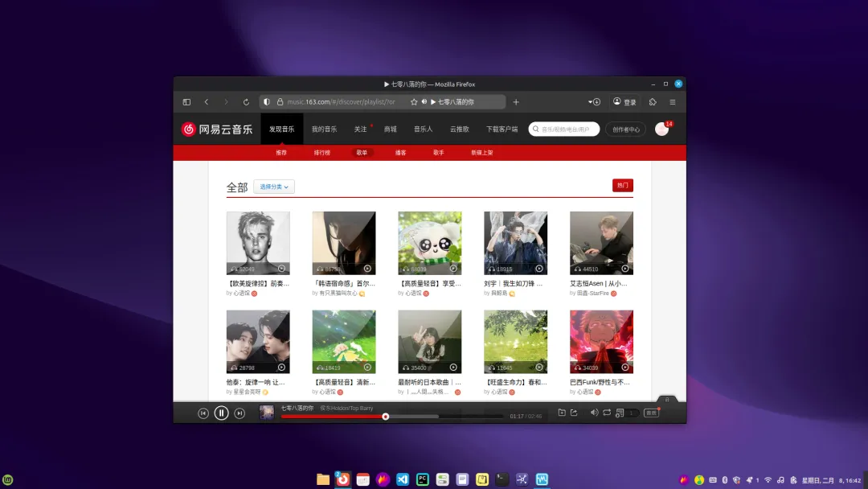868x489 pixels.
Task: Open creator link 有只黑猫叫灰心
Action: (338, 293)
